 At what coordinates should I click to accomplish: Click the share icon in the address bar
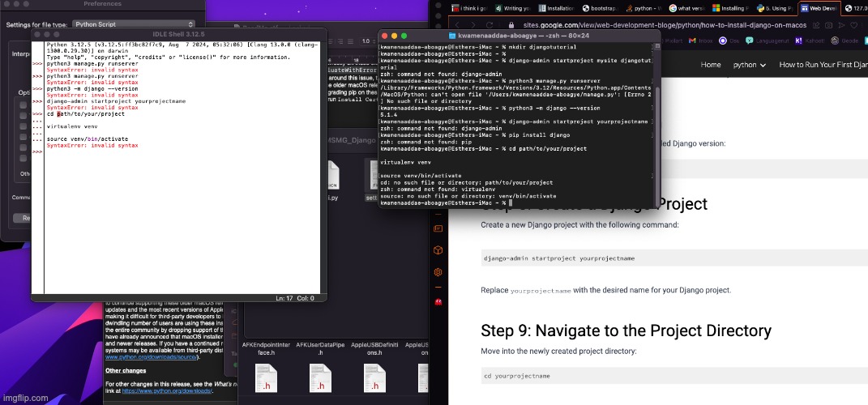click(815, 25)
